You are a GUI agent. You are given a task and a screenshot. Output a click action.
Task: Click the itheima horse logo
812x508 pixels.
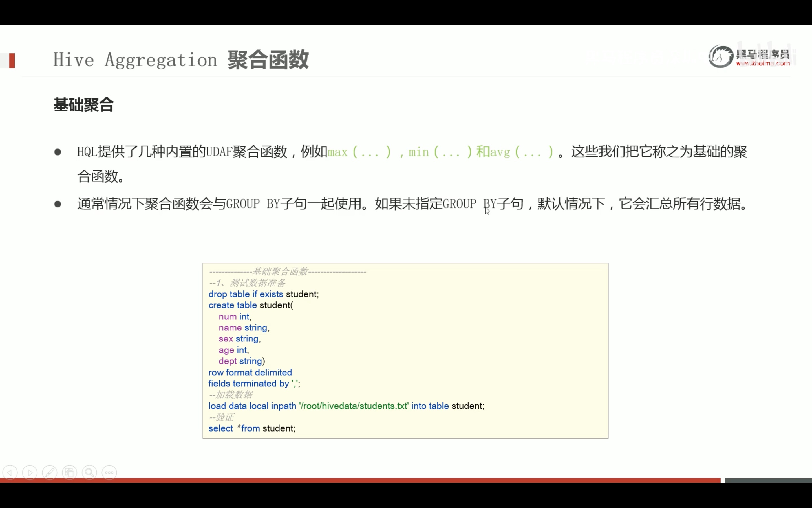point(721,56)
